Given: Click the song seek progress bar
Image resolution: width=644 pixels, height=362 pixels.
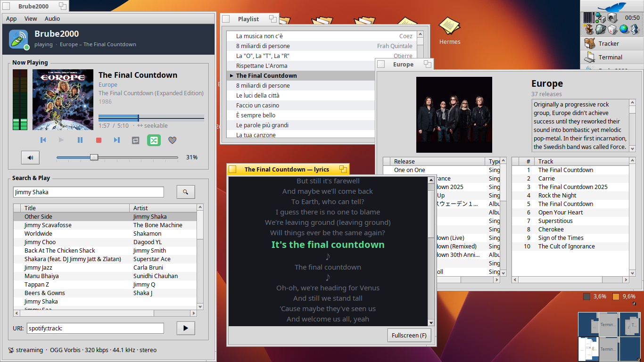Looking at the screenshot, I should coord(151,118).
